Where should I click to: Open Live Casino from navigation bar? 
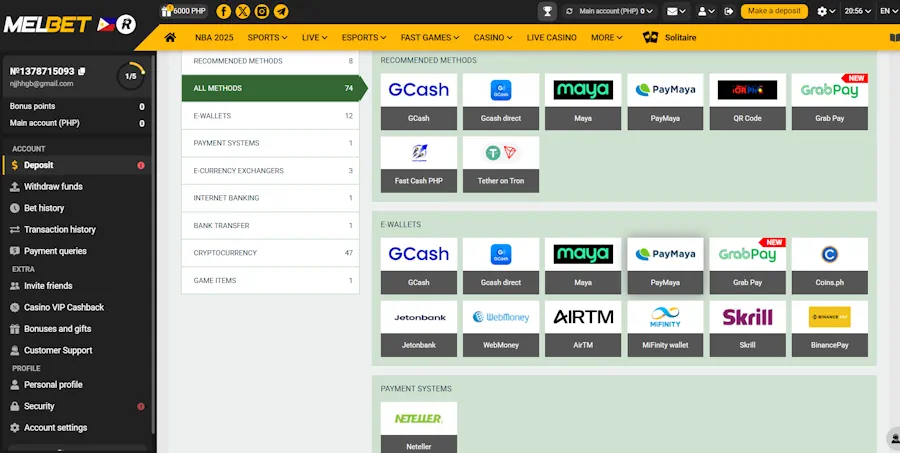(551, 37)
